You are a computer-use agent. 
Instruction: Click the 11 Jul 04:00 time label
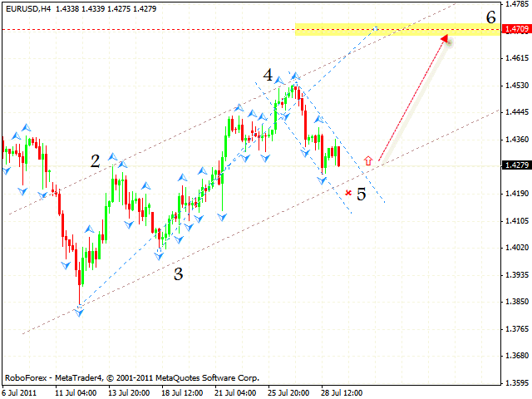pos(76,393)
